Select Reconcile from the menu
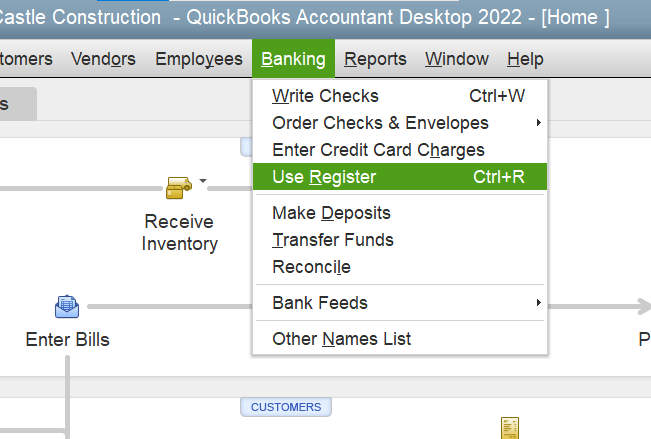 (400, 267)
